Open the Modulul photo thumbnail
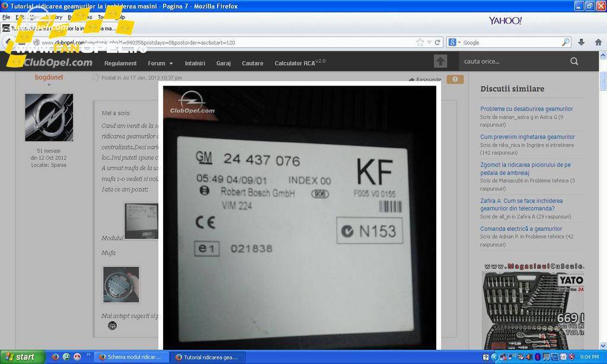The width and height of the screenshot is (607, 364). pos(141,221)
